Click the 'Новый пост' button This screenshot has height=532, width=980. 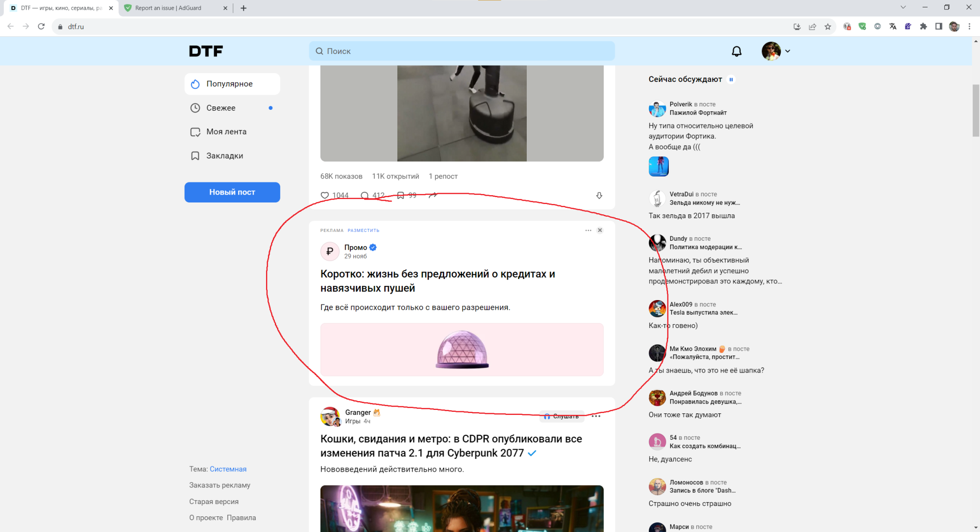(x=232, y=192)
